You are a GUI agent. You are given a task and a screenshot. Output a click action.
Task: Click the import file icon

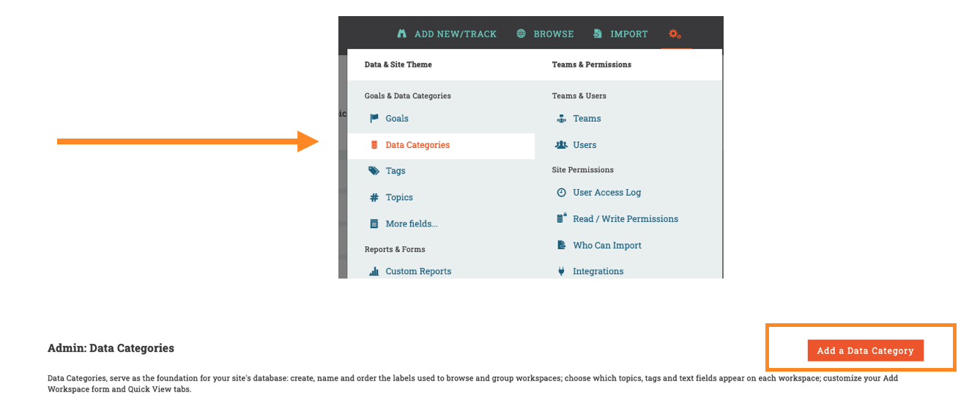(598, 34)
